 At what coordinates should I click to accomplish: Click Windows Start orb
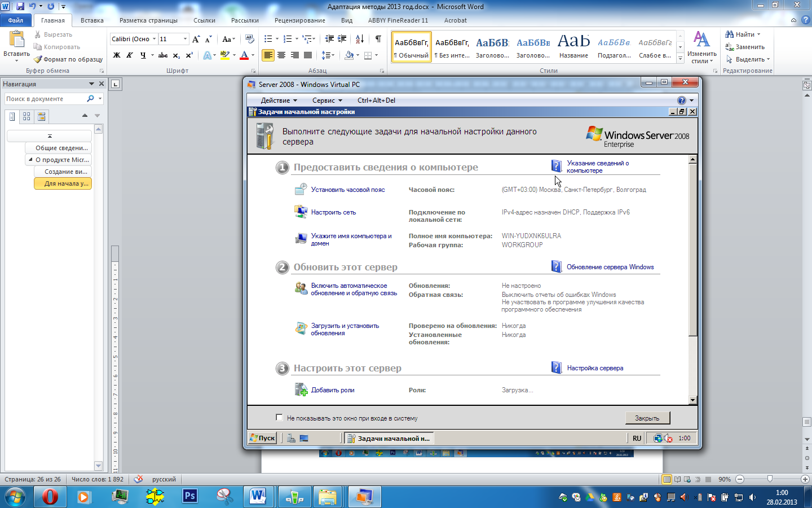pos(15,497)
